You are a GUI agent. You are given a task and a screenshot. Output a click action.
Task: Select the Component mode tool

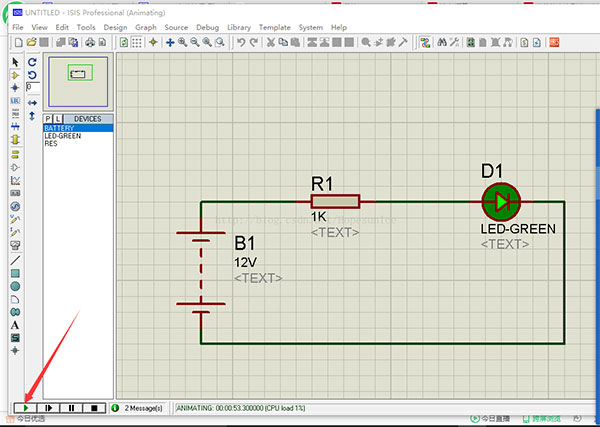15,75
